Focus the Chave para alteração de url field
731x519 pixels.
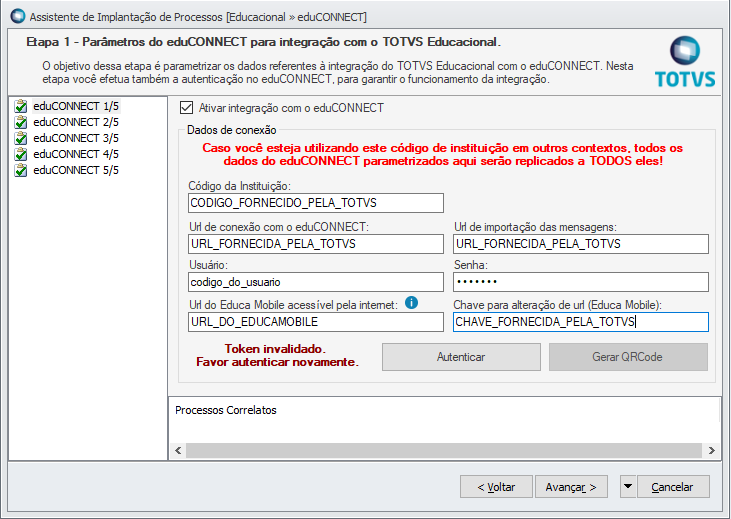(x=581, y=322)
